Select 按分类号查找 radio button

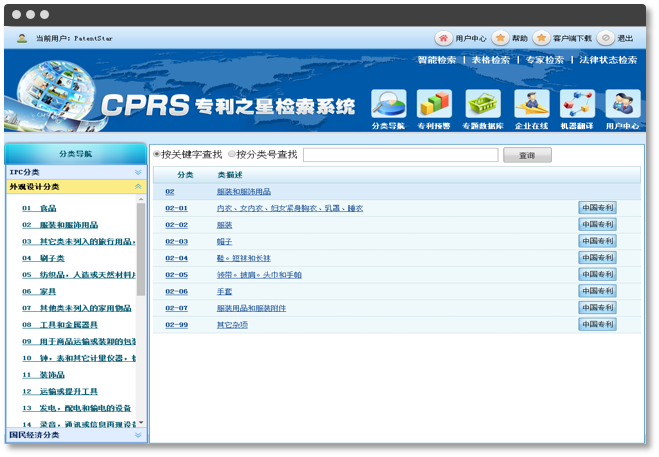pyautogui.click(x=232, y=154)
